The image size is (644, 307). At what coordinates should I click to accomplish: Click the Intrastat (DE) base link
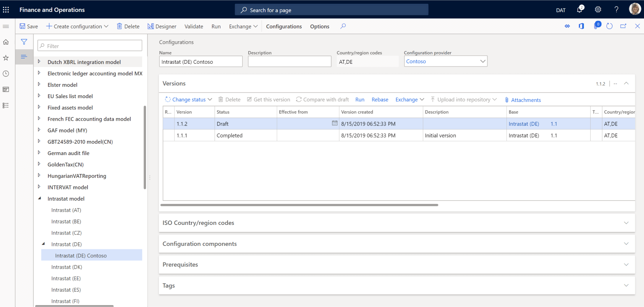click(524, 124)
